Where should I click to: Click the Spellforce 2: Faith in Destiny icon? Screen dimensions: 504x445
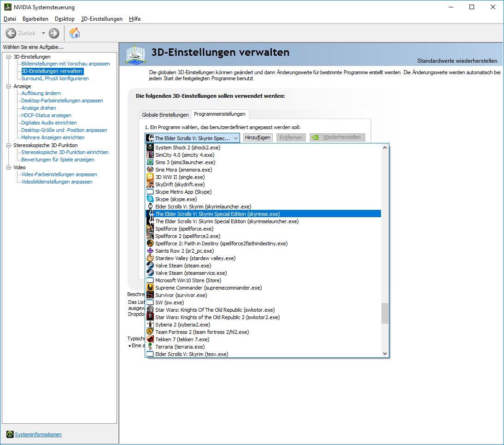150,243
